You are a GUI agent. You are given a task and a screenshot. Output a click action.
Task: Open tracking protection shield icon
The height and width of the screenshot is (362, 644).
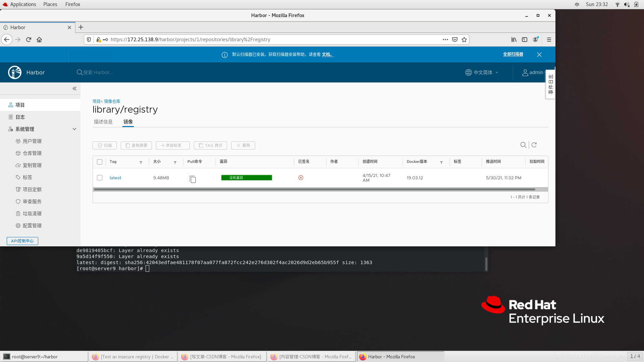pos(89,40)
